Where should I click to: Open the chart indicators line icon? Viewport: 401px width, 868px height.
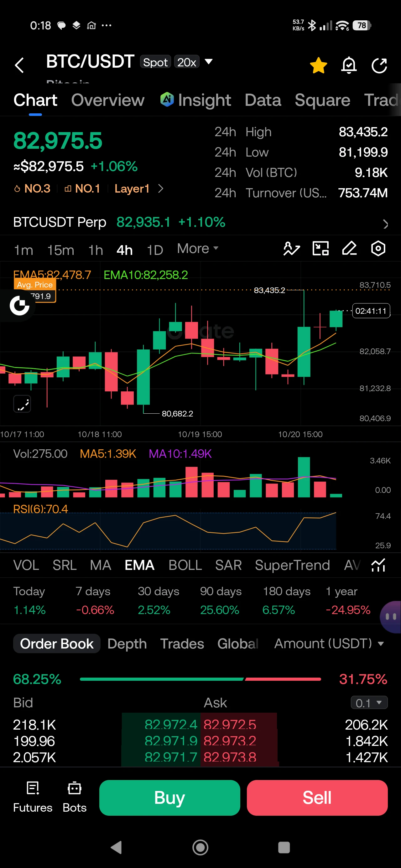[x=291, y=249]
